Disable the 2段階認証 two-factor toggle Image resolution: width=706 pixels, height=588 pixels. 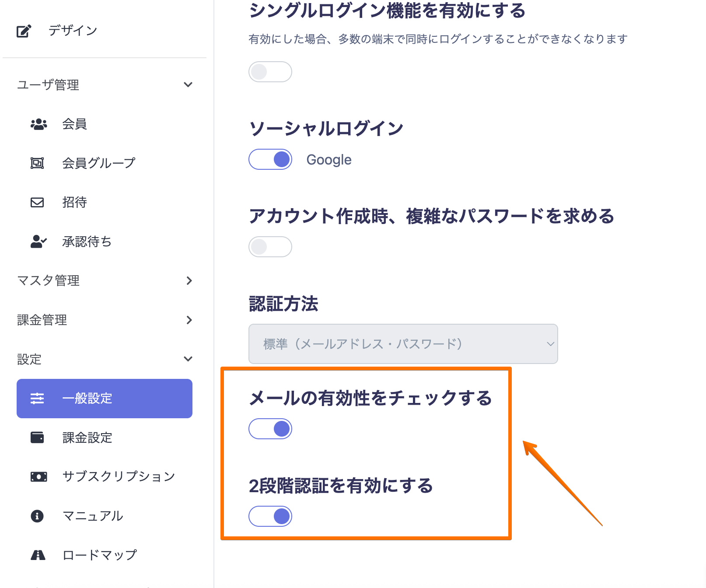pyautogui.click(x=270, y=516)
